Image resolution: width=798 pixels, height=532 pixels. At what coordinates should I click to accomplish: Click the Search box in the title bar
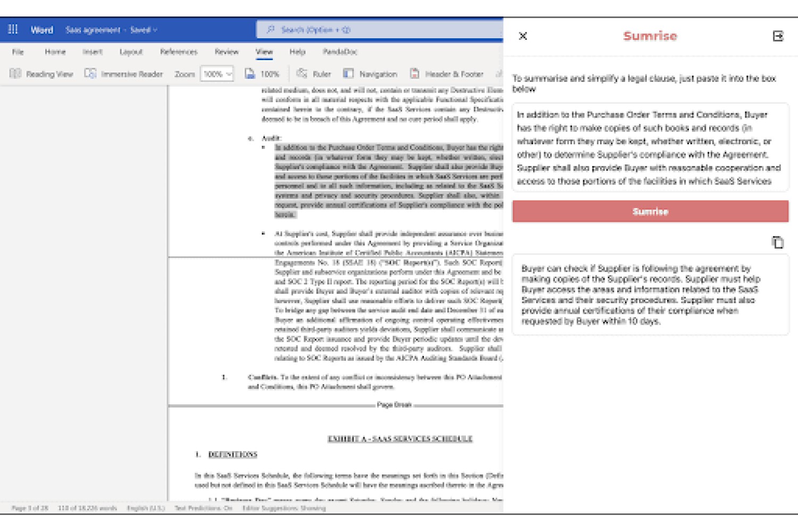[x=379, y=30]
